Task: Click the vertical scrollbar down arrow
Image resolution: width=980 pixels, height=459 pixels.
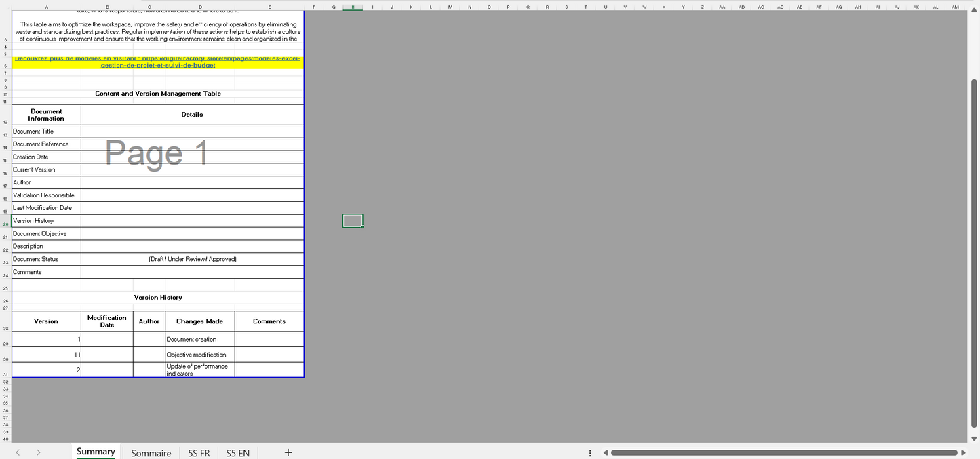Action: pos(975,438)
